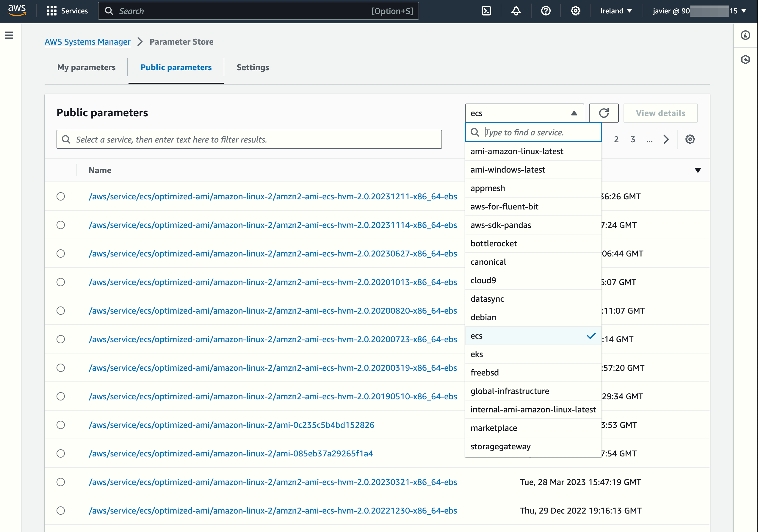Screen dimensions: 758x532
Task: Go to next page of results
Action: coord(666,139)
